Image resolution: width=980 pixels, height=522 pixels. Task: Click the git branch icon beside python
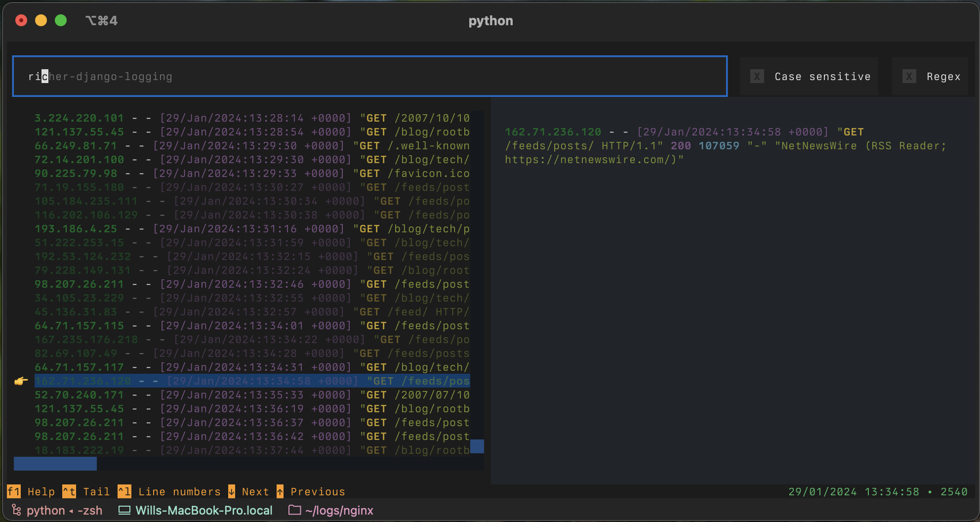click(x=16, y=510)
